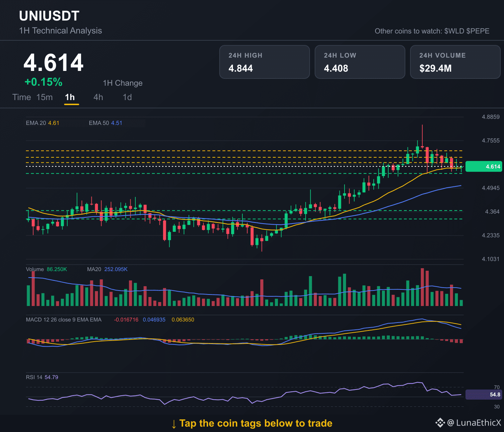Select the 24H LOW stat card
Viewport: 504px width, 432px height.
click(360, 62)
